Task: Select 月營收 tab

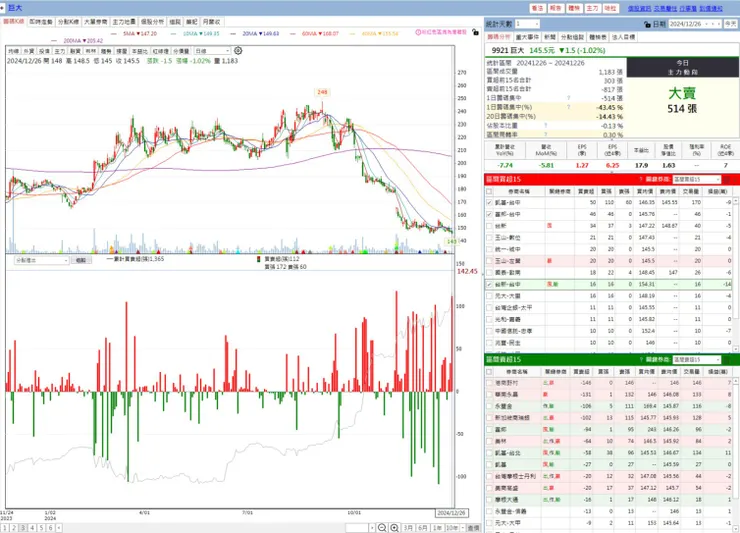Action: pos(211,22)
